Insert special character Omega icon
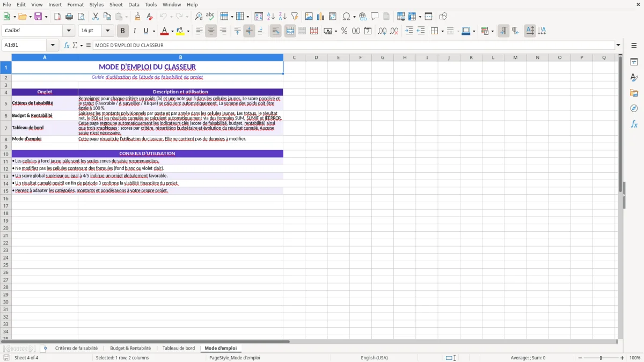This screenshot has height=362, width=644. pyautogui.click(x=347, y=17)
